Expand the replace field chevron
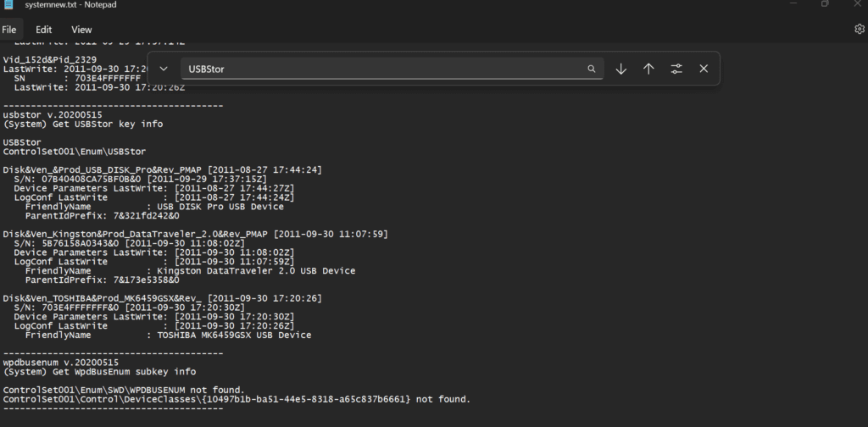This screenshot has height=427, width=868. pyautogui.click(x=164, y=69)
